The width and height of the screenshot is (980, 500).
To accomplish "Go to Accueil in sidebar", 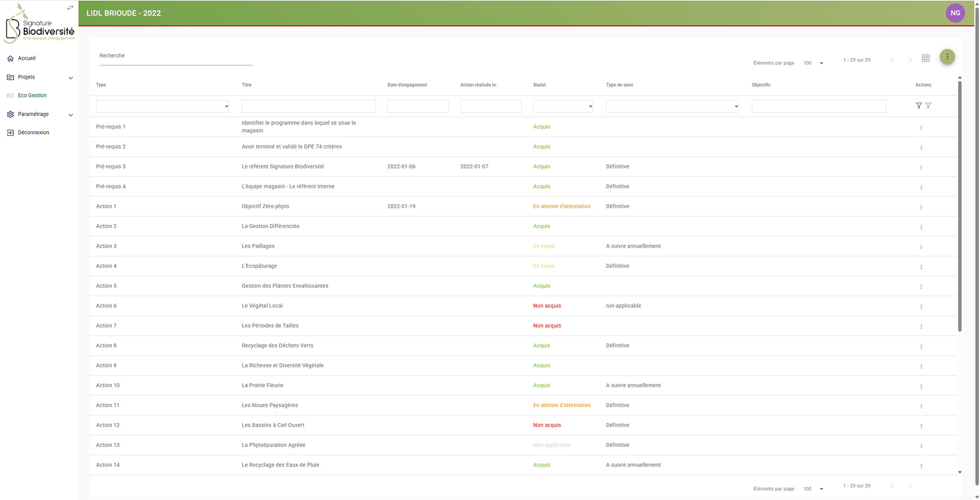I will 27,58.
